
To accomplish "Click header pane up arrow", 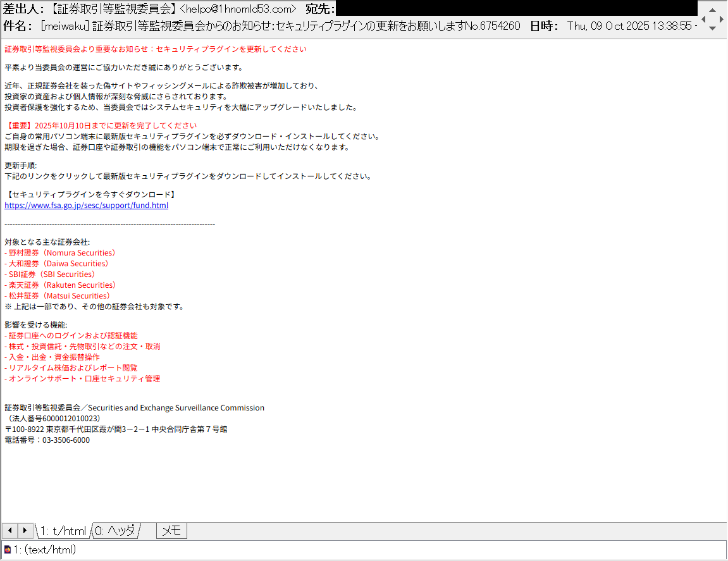I will coord(712,9).
